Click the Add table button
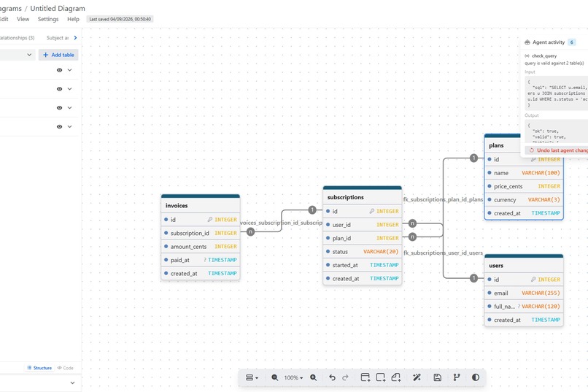The width and height of the screenshot is (588, 392). point(58,55)
